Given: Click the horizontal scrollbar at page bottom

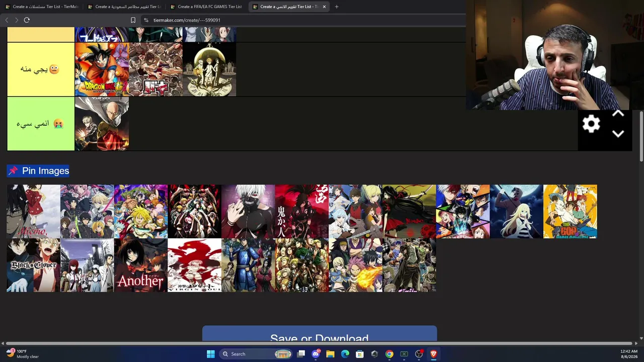Looking at the screenshot, I should click(x=319, y=343).
